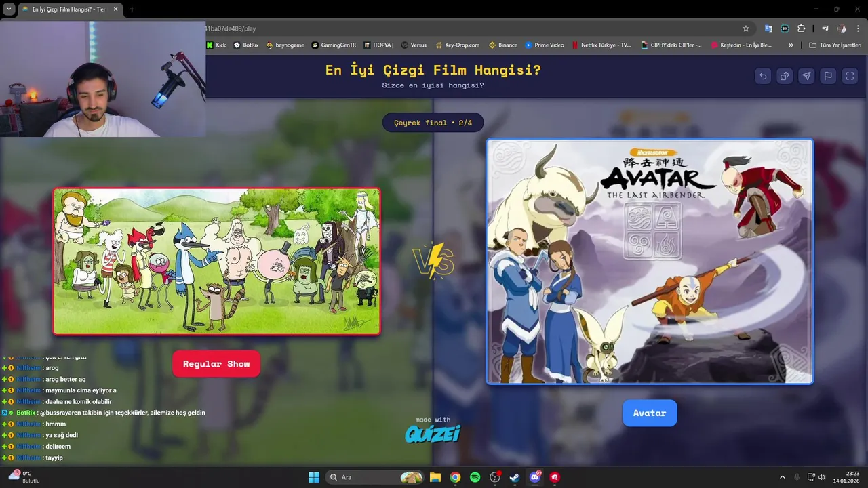Open the Chrome profile avatar

pyautogui.click(x=842, y=28)
